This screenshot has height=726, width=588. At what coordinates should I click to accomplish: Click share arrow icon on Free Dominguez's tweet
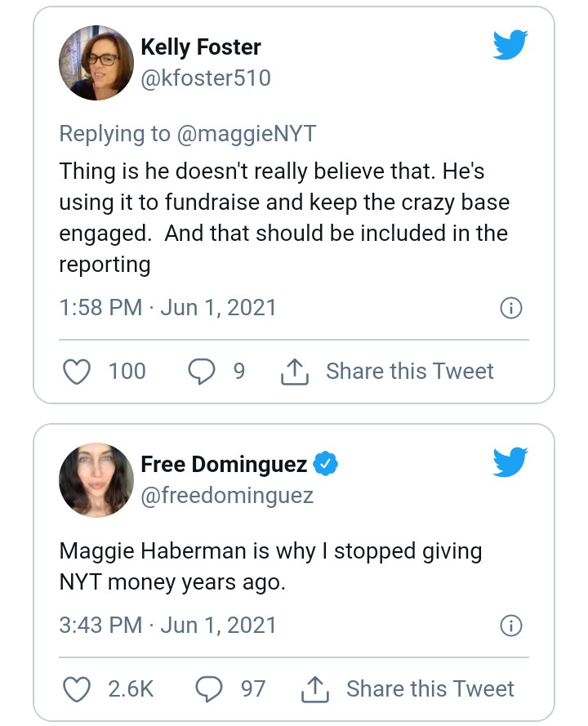(314, 689)
